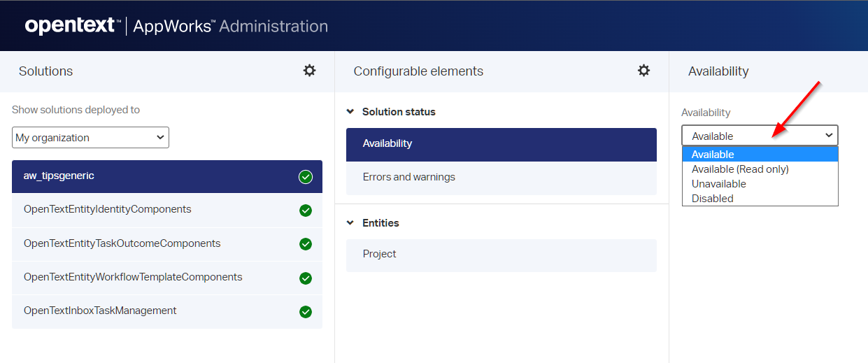Click status check for OpenTextEntityTaskOutcomeComponents
The height and width of the screenshot is (363, 868).
(x=306, y=244)
